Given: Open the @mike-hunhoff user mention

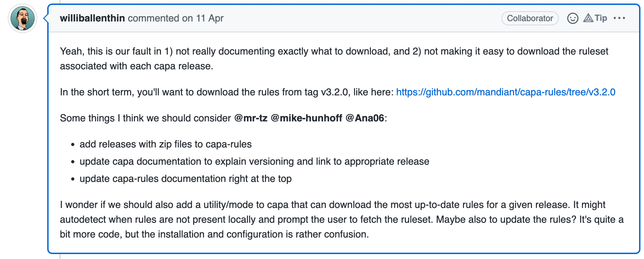Looking at the screenshot, I should click(x=306, y=118).
